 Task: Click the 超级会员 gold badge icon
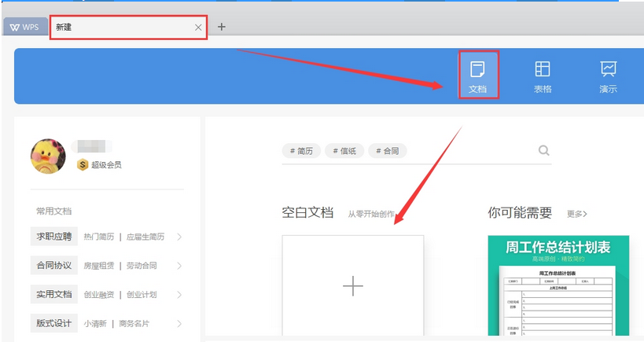point(83,165)
